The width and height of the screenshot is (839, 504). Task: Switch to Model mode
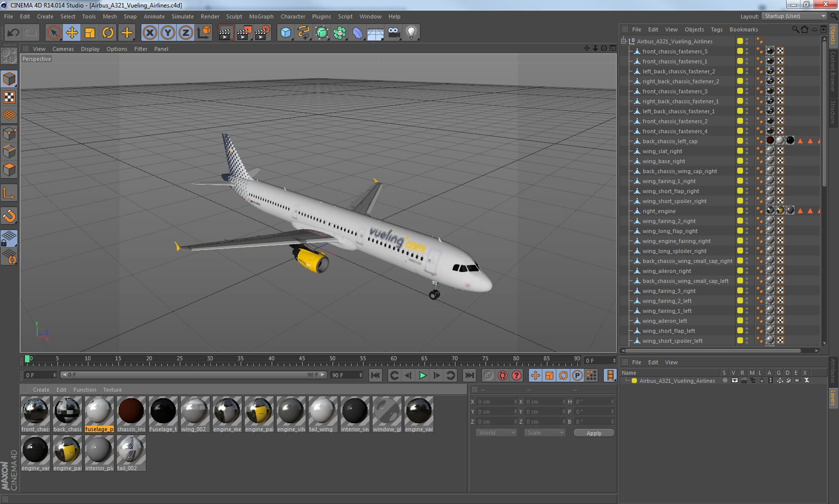[9, 79]
